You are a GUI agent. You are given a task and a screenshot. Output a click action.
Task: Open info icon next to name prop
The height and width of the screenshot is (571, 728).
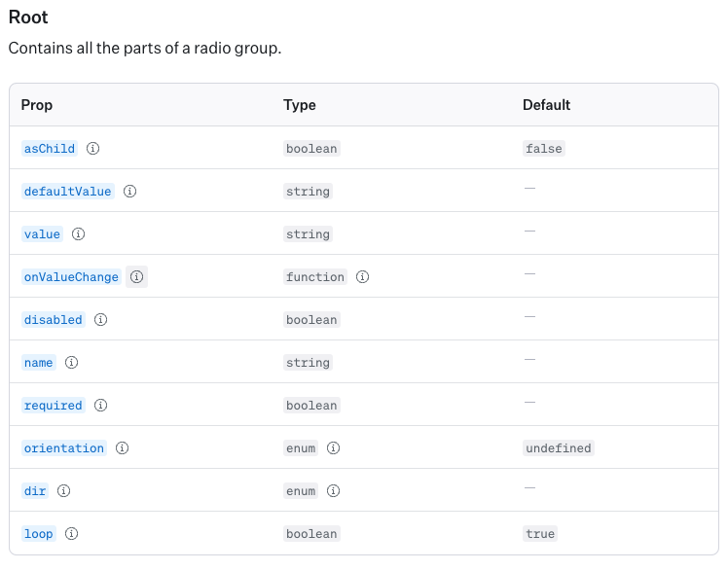point(71,363)
